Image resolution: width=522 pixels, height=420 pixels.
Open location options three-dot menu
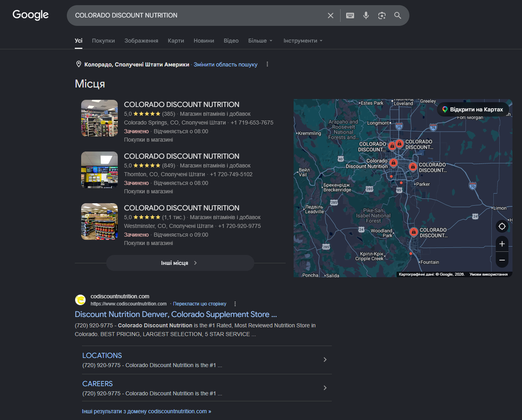click(268, 64)
